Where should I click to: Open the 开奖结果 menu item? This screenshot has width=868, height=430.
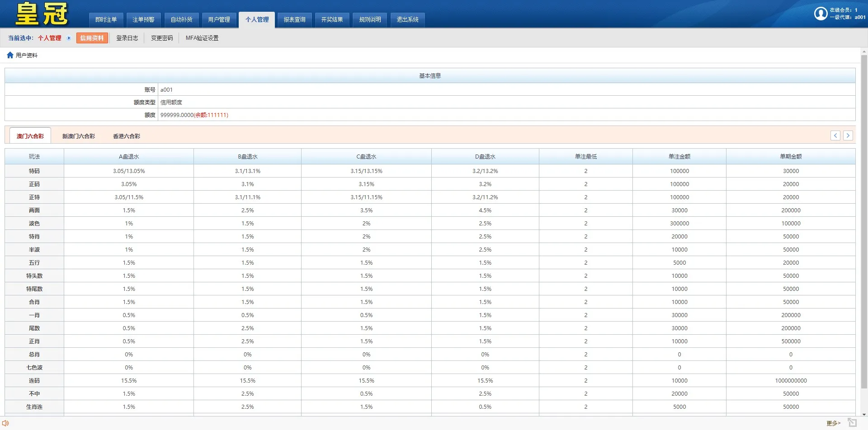click(332, 19)
